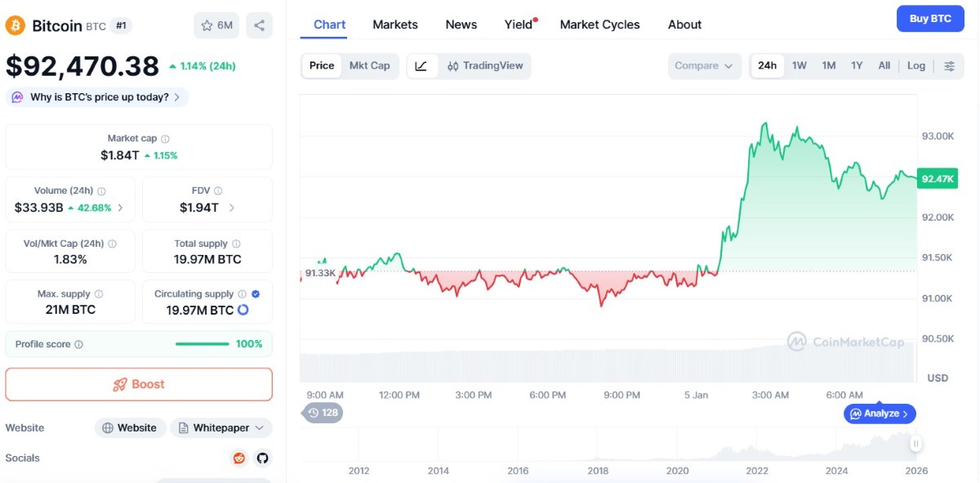The height and width of the screenshot is (483, 980).
Task: Click the 19.97M BTC total supply value
Action: point(207,259)
